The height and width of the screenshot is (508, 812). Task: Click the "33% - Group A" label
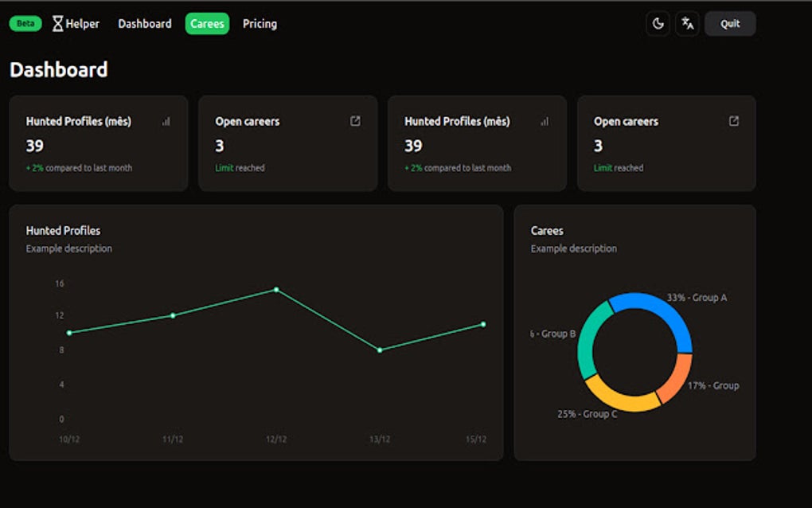click(x=697, y=298)
